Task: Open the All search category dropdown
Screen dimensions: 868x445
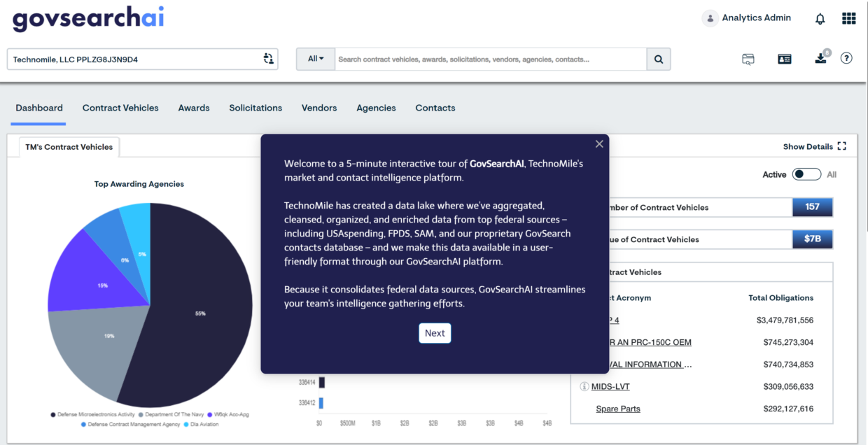Action: point(316,59)
